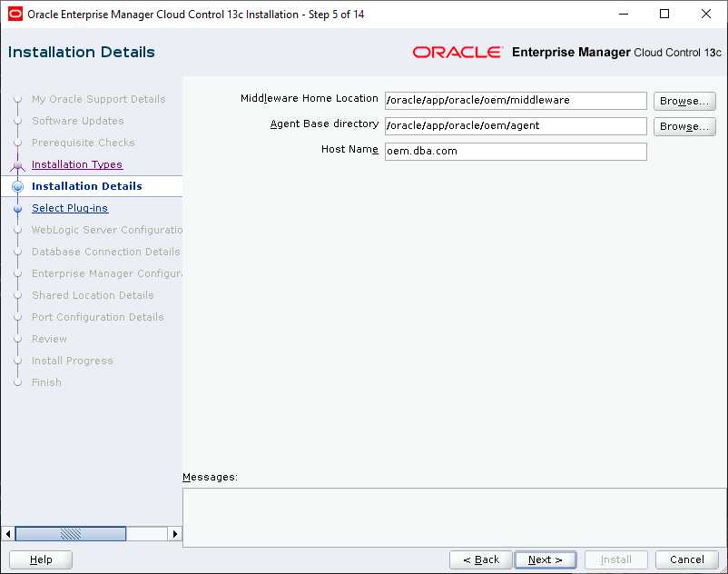Open the Select Plug-ins step
The width and height of the screenshot is (728, 574).
pos(70,208)
